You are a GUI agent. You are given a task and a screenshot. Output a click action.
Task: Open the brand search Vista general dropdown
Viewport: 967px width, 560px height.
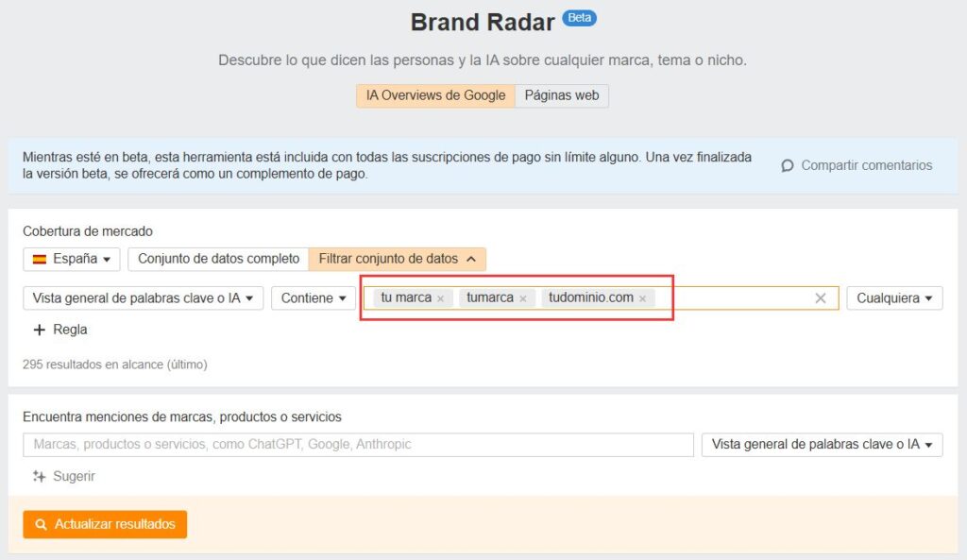823,445
